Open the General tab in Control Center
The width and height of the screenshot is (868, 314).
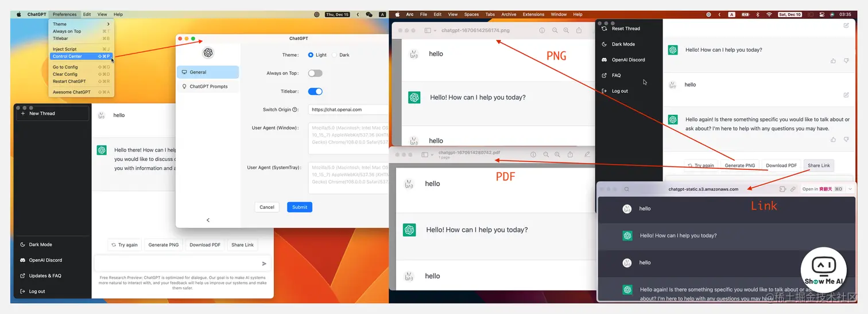208,72
